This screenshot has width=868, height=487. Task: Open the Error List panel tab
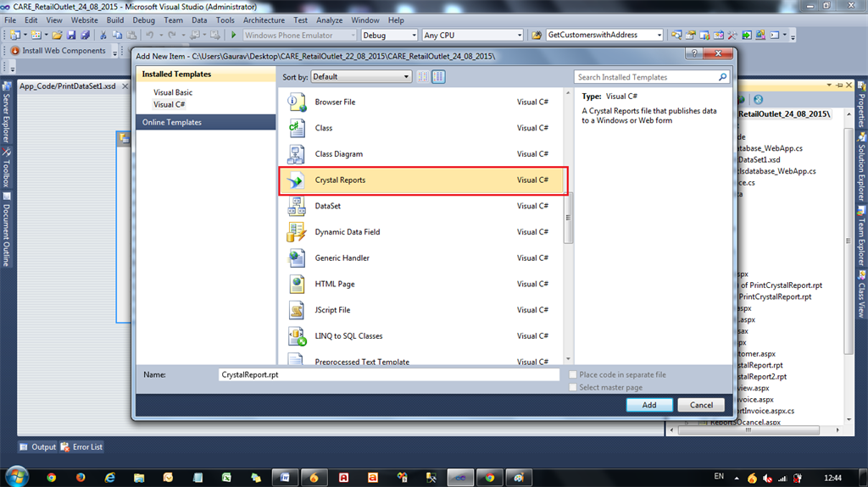click(81, 447)
